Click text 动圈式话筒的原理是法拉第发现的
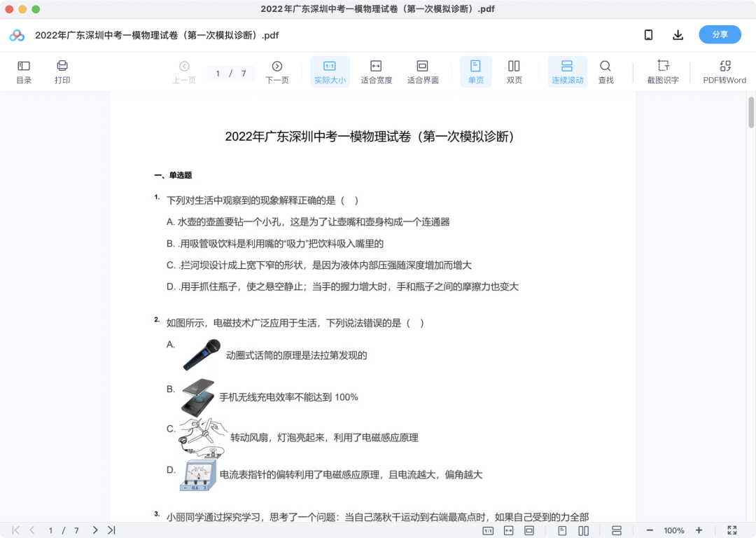Viewport: 756px width, 538px height. click(x=297, y=356)
